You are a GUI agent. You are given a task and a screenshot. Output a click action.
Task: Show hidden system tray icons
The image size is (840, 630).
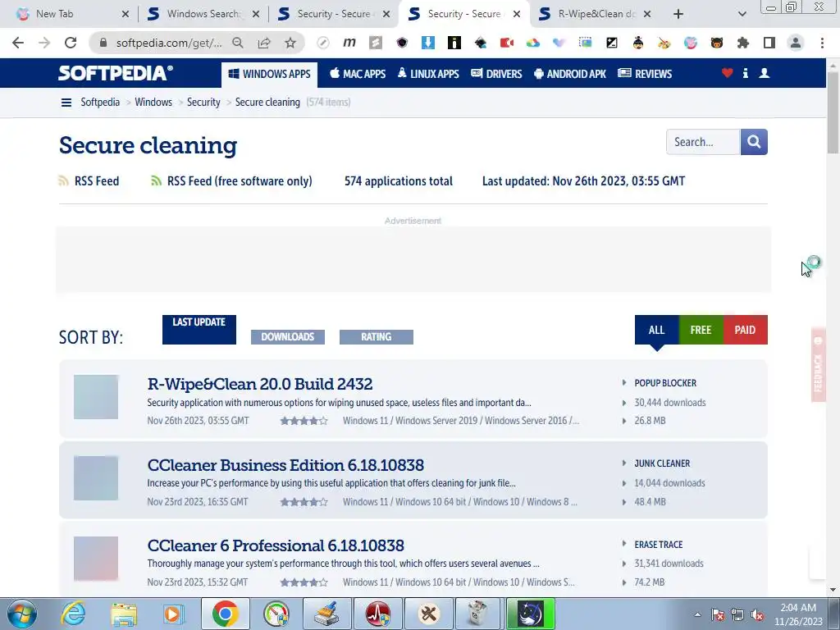(697, 614)
